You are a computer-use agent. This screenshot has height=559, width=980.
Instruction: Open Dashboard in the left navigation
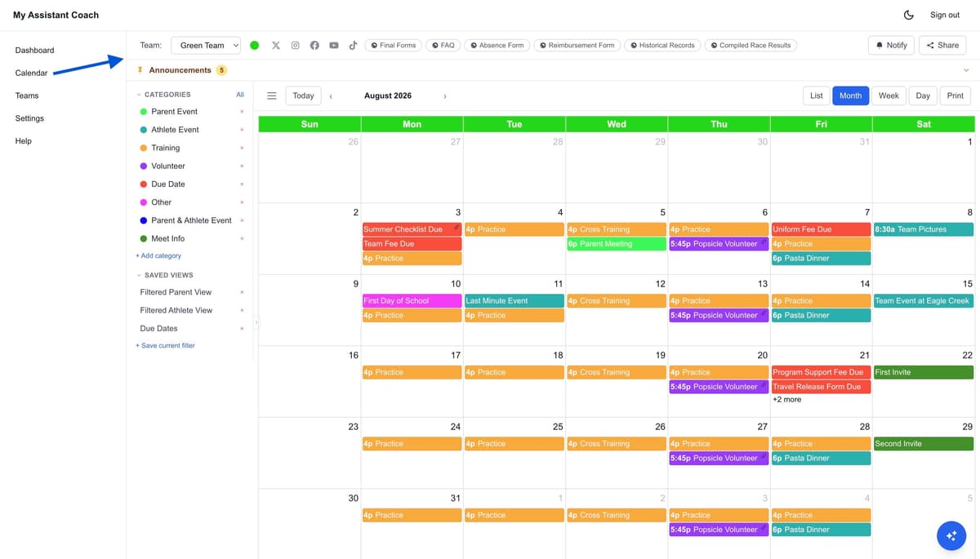(x=34, y=51)
